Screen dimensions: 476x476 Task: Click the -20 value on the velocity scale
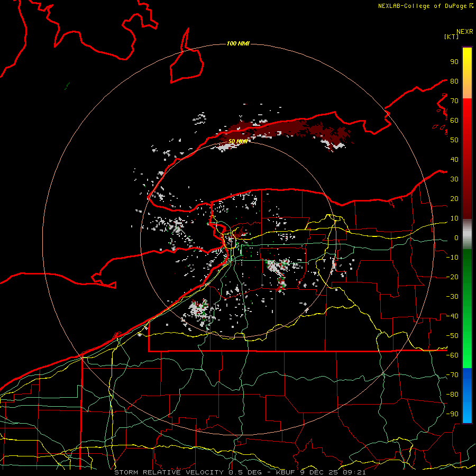point(452,277)
